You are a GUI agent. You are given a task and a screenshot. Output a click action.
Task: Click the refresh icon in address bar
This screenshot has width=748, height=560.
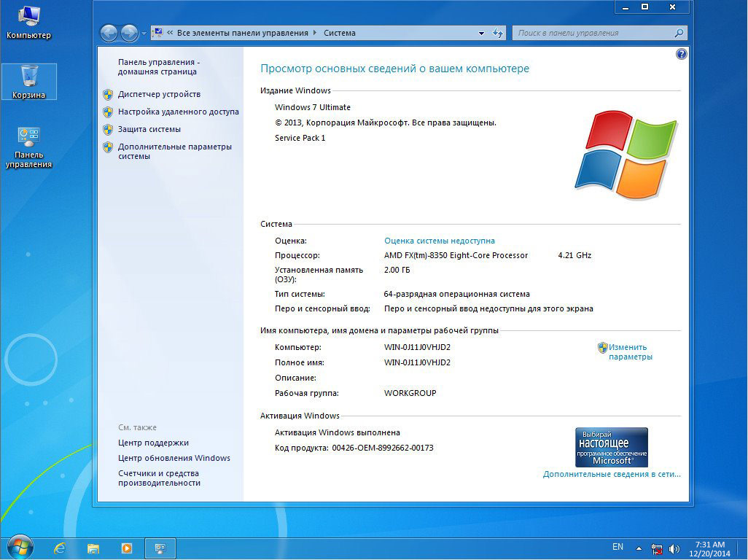(497, 33)
